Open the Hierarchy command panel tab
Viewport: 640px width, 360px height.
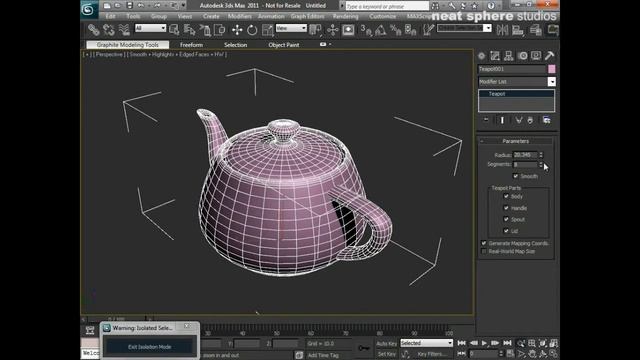point(509,56)
